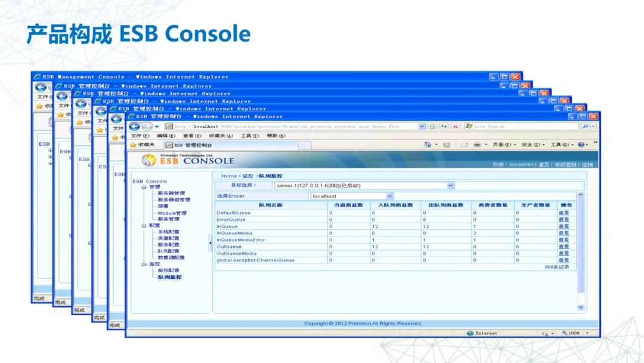Open 系统配置 in the tree
The height and width of the screenshot is (363, 644).
pos(168,232)
